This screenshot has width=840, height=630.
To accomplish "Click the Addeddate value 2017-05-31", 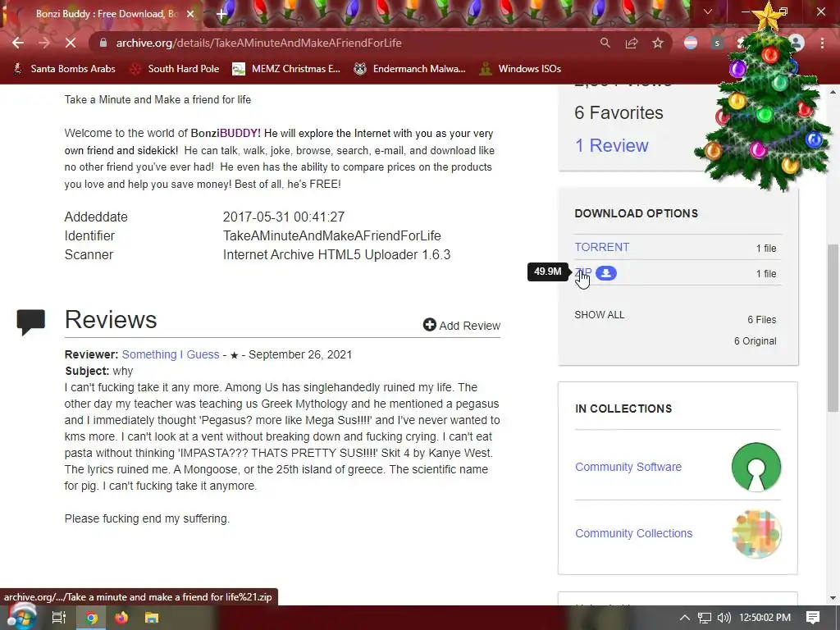I will pos(283,217).
